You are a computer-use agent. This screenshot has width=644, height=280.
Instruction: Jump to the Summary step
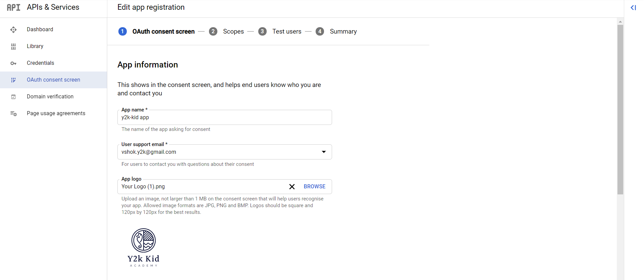click(343, 31)
